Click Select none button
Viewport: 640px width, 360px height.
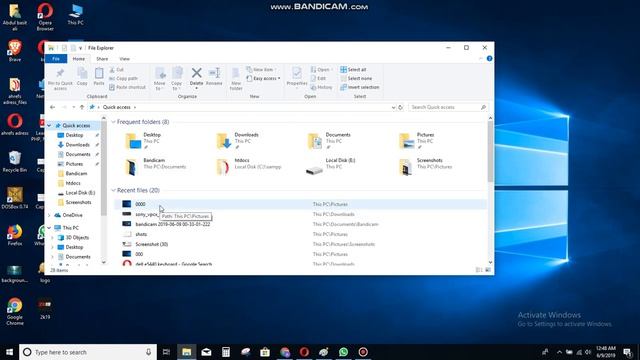(x=356, y=78)
